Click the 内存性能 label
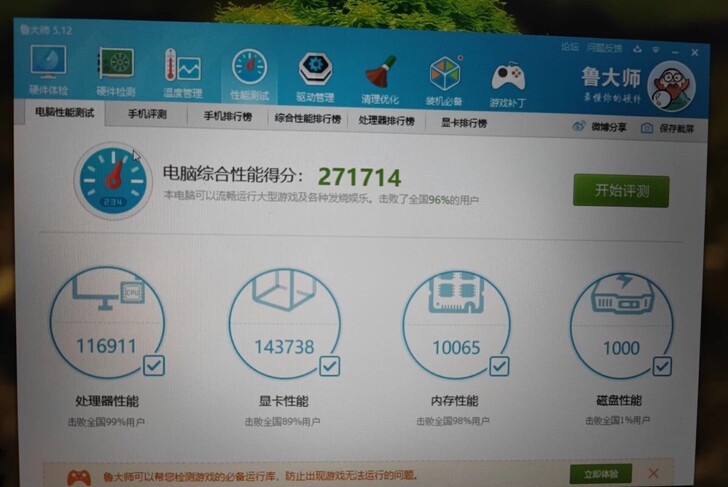The height and width of the screenshot is (487, 728). (x=454, y=401)
